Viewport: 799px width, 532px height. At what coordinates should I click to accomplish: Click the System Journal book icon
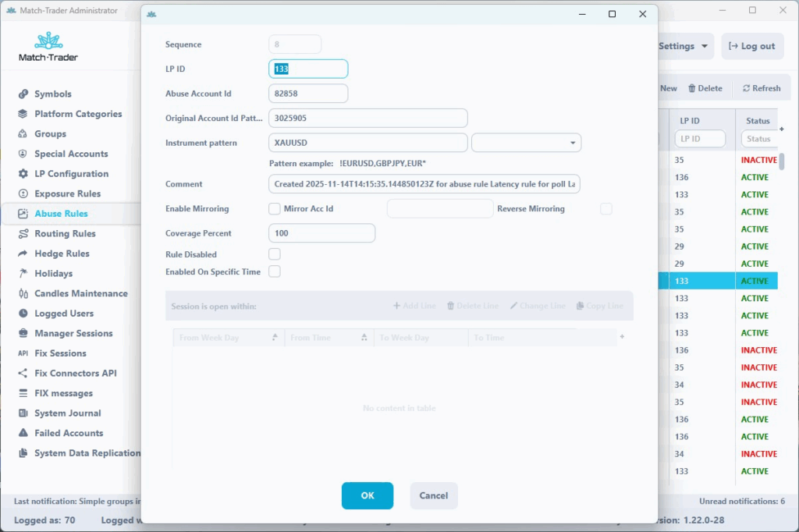click(x=23, y=413)
